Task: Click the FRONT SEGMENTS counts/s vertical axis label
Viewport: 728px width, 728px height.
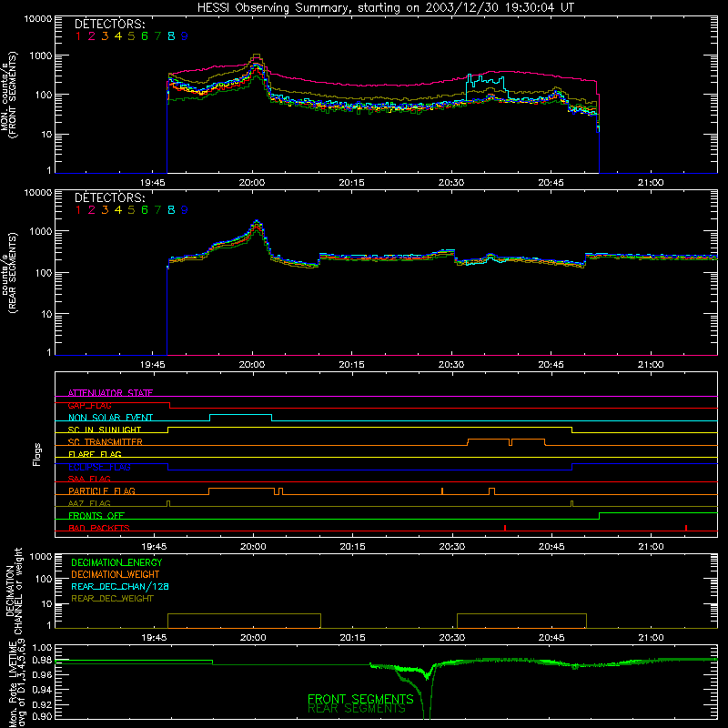Action: point(8,96)
